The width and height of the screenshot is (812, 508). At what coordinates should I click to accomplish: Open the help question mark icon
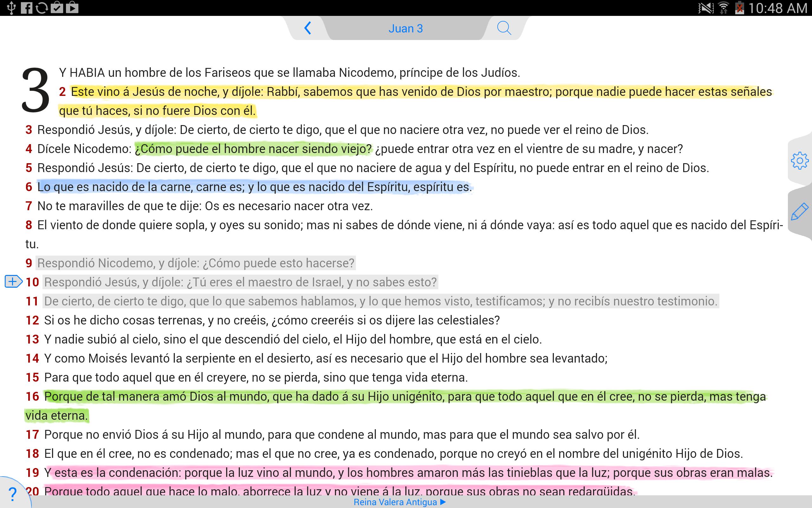pyautogui.click(x=12, y=494)
